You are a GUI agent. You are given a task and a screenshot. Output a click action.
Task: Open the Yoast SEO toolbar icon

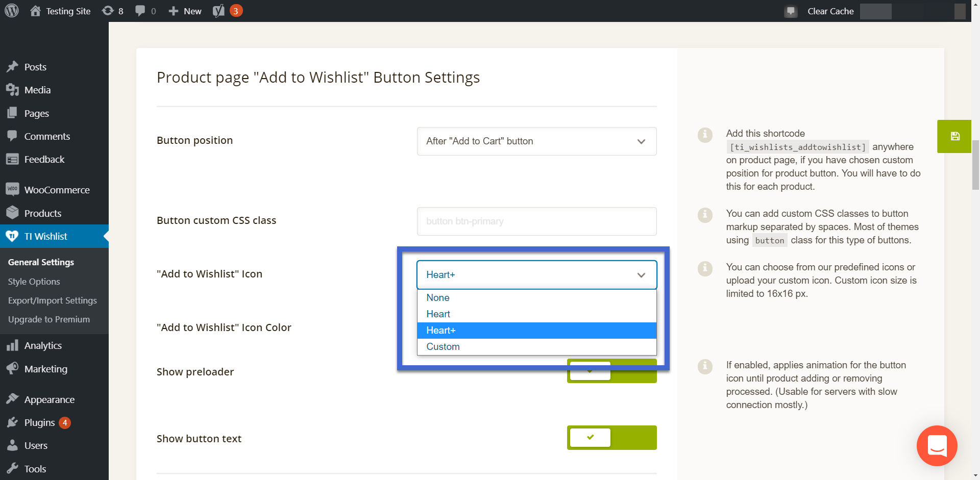point(218,11)
